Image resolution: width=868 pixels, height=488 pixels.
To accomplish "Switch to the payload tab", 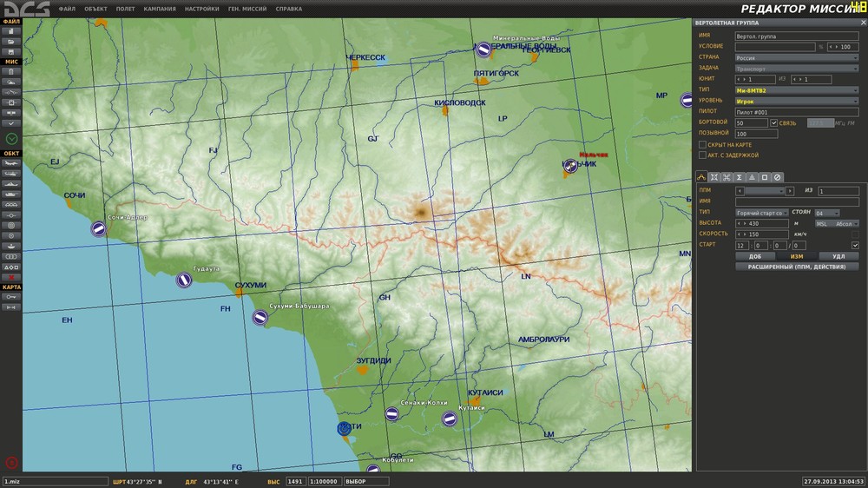I will click(714, 177).
